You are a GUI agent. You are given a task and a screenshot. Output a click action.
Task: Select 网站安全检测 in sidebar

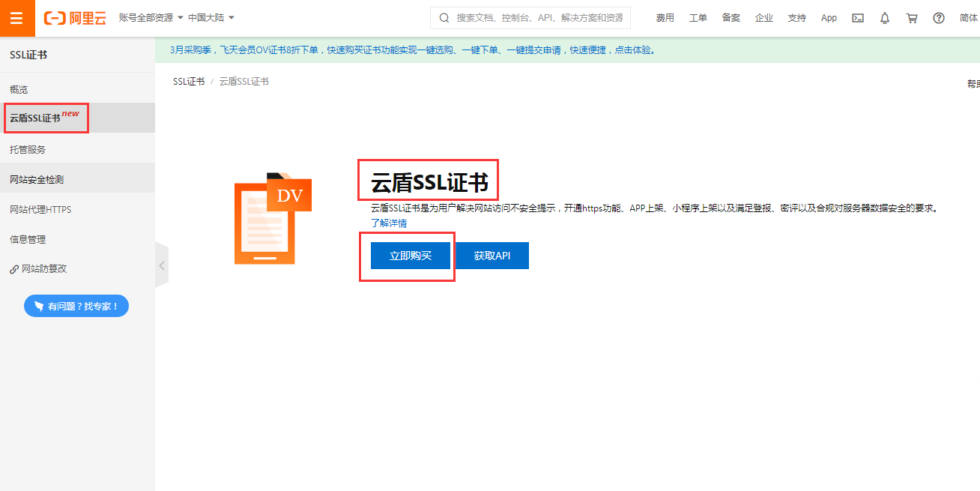(x=77, y=179)
